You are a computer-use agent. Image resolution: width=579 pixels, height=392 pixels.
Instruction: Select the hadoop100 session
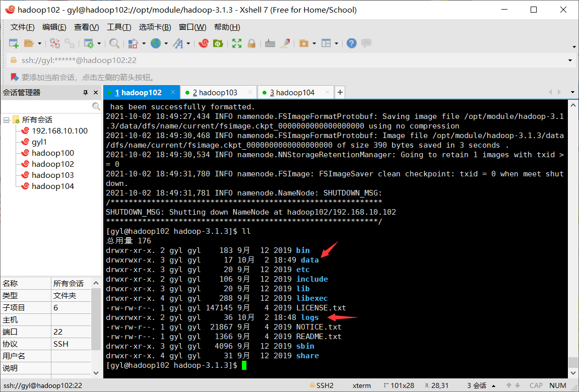53,153
